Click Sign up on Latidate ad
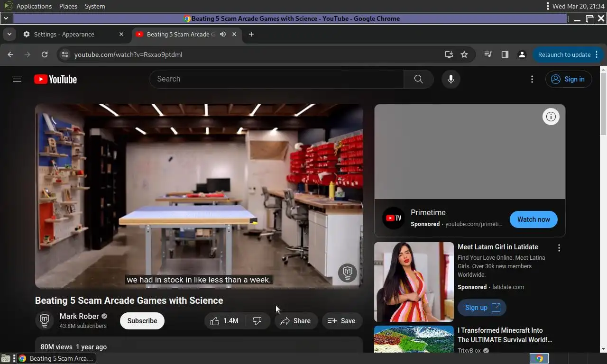The image size is (607, 364). click(x=482, y=308)
